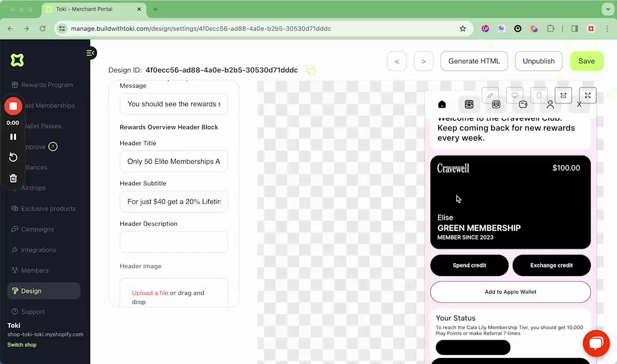
Task: Click the browser address bar URL
Action: (201, 29)
